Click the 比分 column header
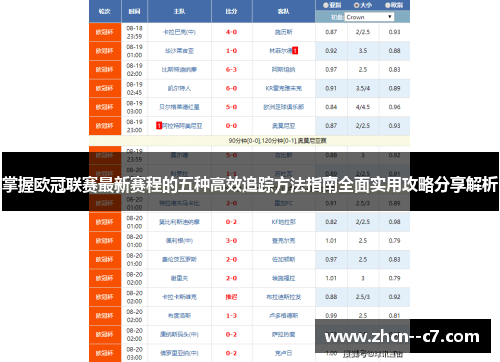The image size is (500, 362). point(231,11)
